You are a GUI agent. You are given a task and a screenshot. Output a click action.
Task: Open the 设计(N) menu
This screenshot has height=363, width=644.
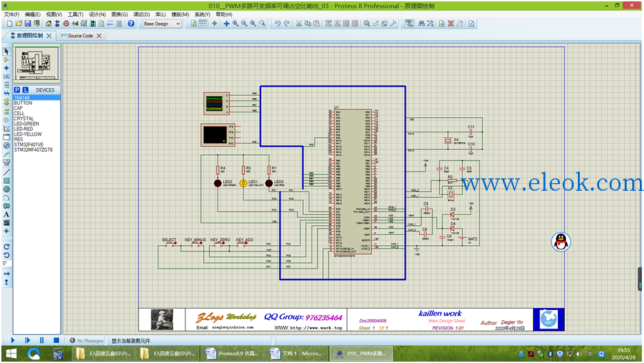97,14
